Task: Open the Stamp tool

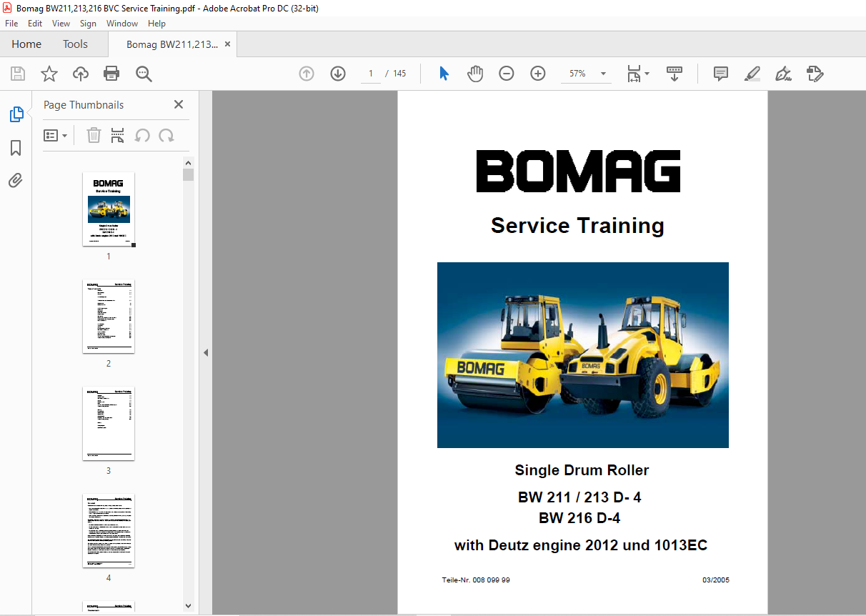Action: (815, 74)
